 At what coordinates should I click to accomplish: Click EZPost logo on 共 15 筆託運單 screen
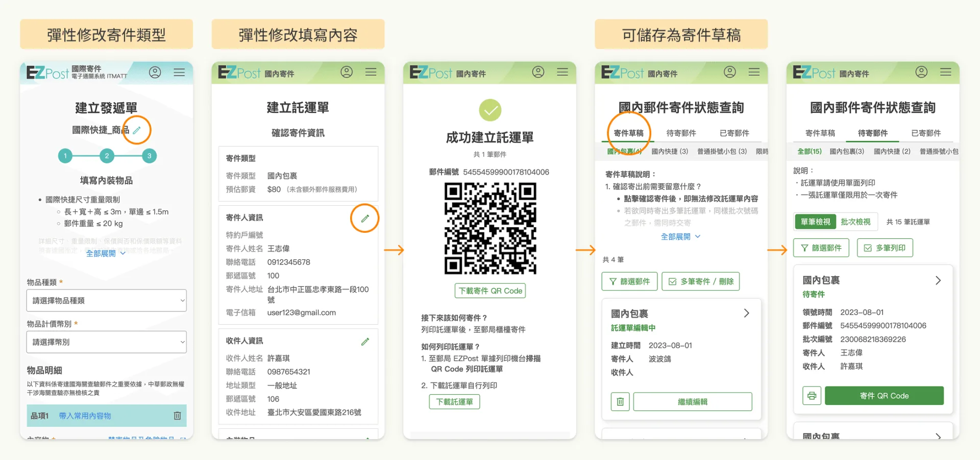pyautogui.click(x=814, y=72)
